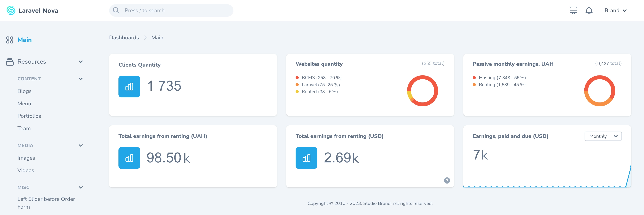Screen dimensions: 644x215
Task: Open the Portfolios resource
Action: [29, 116]
